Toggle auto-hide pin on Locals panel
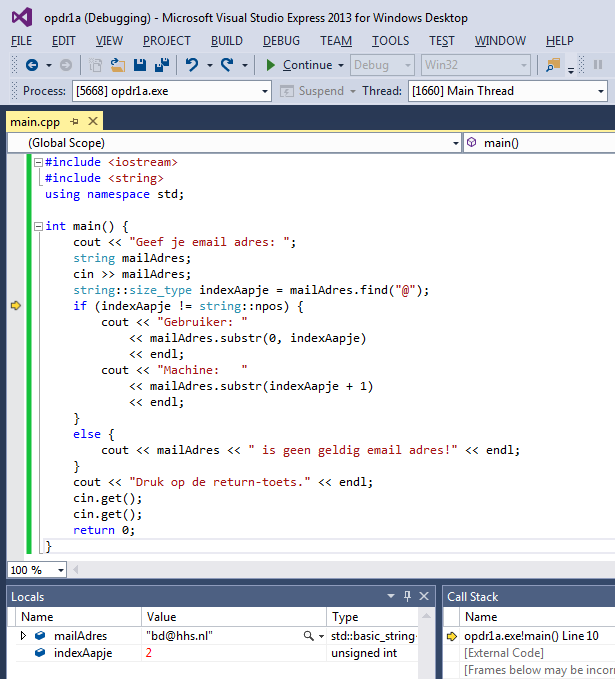615x679 pixels. pyautogui.click(x=407, y=596)
